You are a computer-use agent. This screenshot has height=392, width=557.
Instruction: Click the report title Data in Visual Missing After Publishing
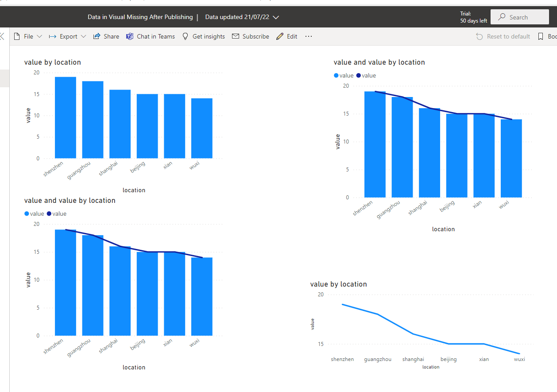click(x=140, y=17)
